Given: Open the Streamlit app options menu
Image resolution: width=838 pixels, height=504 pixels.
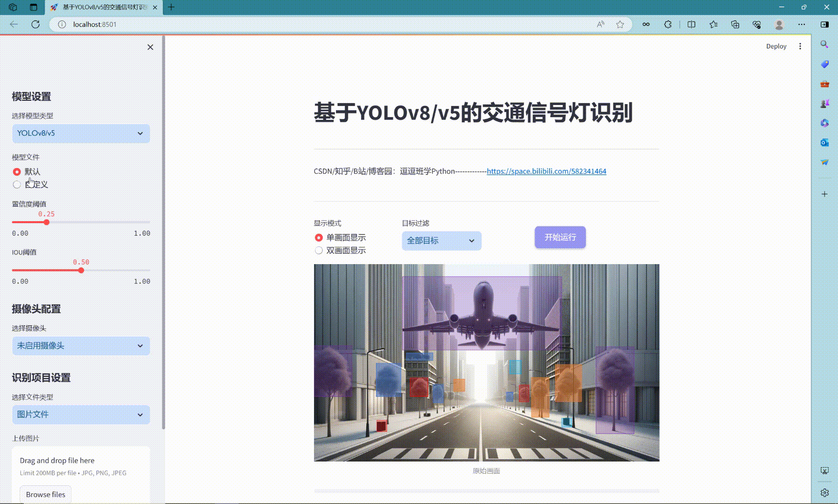Looking at the screenshot, I should pos(801,46).
